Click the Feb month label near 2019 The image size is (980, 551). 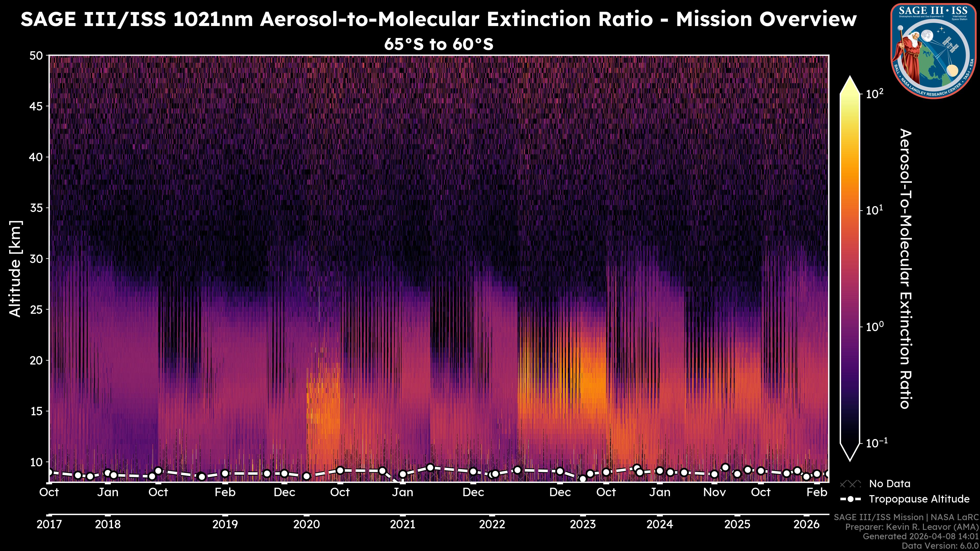(225, 492)
